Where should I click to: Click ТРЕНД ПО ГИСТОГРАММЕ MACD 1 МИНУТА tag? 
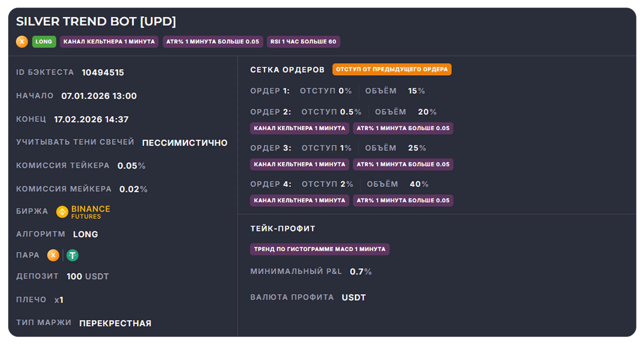click(x=320, y=249)
